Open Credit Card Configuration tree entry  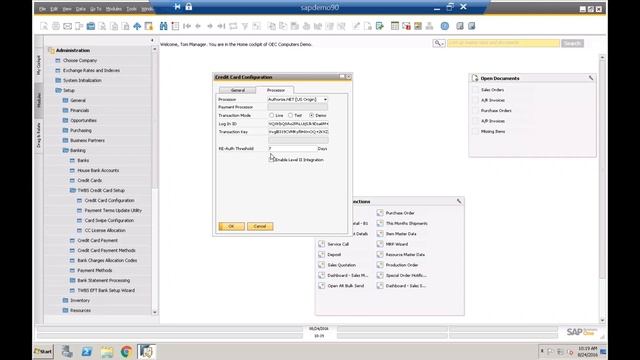point(109,200)
